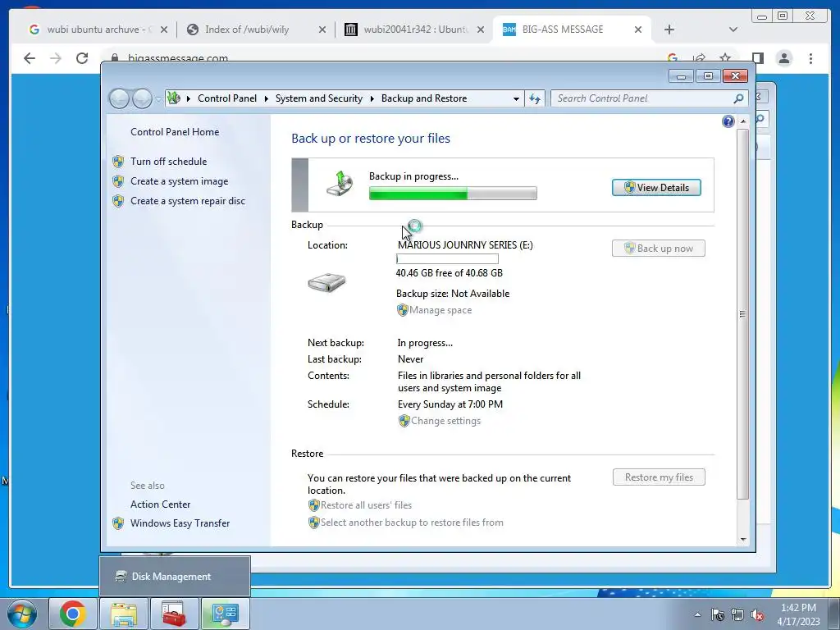This screenshot has width=840, height=630.
Task: Click the scroll down arrow
Action: [743, 540]
